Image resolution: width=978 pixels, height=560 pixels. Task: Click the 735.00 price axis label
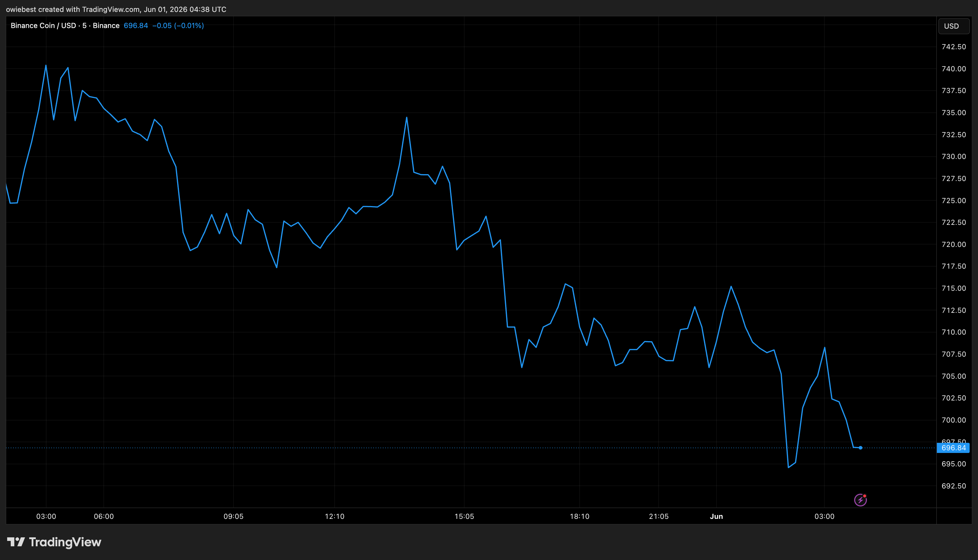[954, 113]
